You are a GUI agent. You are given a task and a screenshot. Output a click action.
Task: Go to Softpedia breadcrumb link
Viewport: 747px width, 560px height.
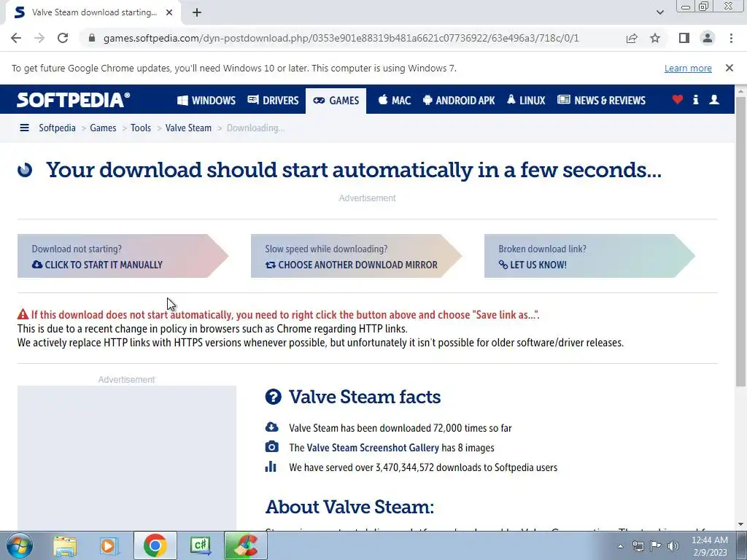coord(57,128)
